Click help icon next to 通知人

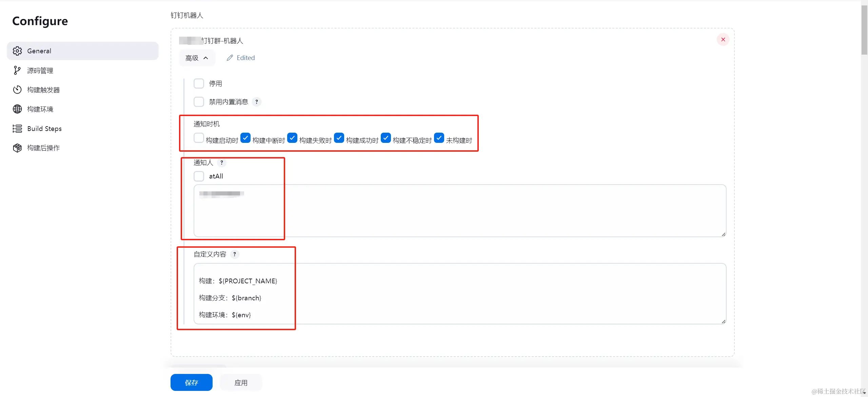coord(222,163)
